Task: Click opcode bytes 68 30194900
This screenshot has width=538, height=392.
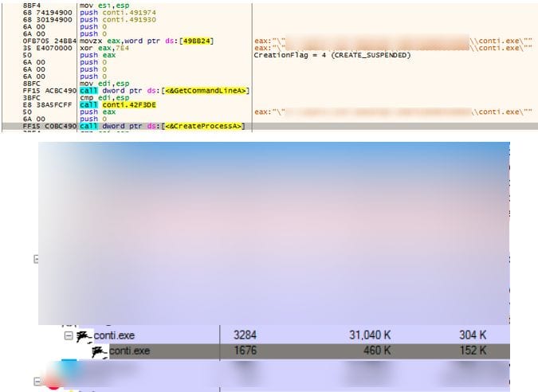Action: (x=47, y=20)
